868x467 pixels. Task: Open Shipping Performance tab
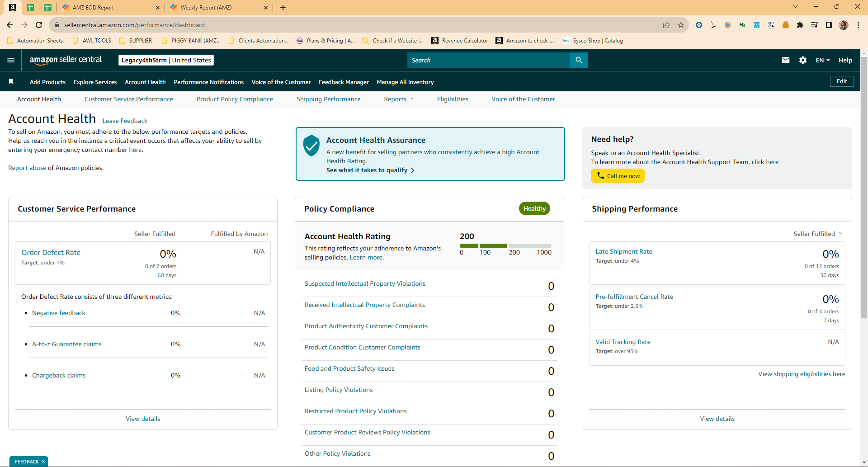[x=329, y=99]
